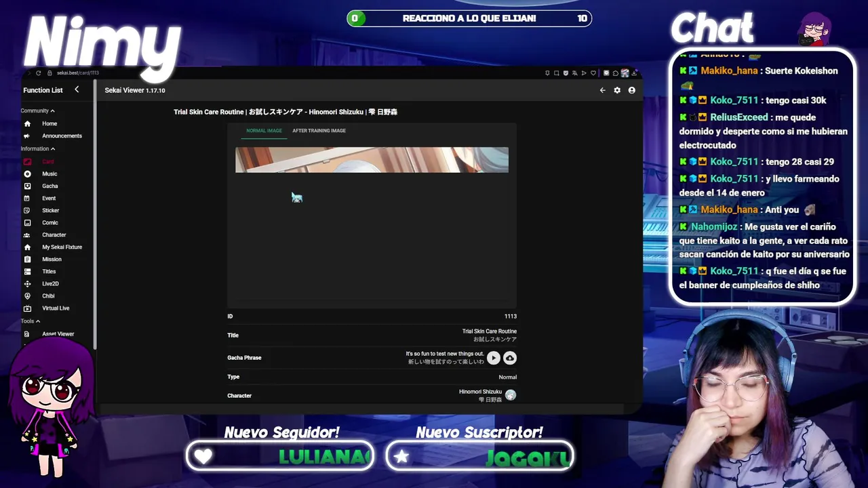Open Hinomori Shizuku's character avatar
Viewport: 868px width, 488px height.
pyautogui.click(x=511, y=395)
